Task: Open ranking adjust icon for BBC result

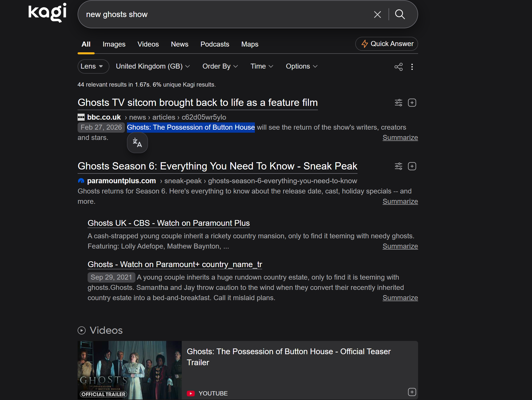Action: pyautogui.click(x=398, y=103)
